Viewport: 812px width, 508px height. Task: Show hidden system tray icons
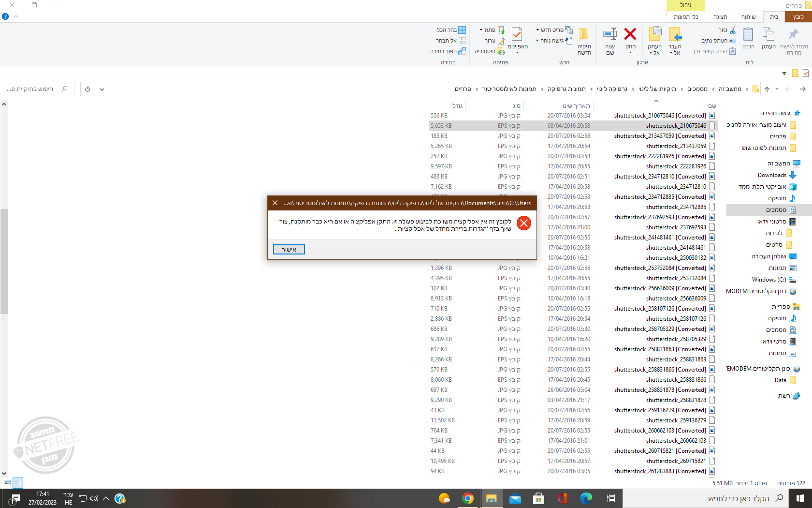[105, 498]
